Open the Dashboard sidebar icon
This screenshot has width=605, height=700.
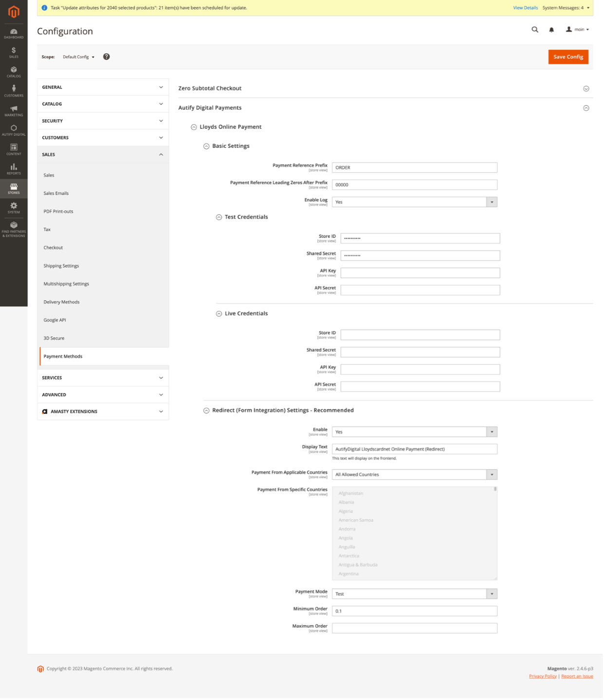click(14, 34)
